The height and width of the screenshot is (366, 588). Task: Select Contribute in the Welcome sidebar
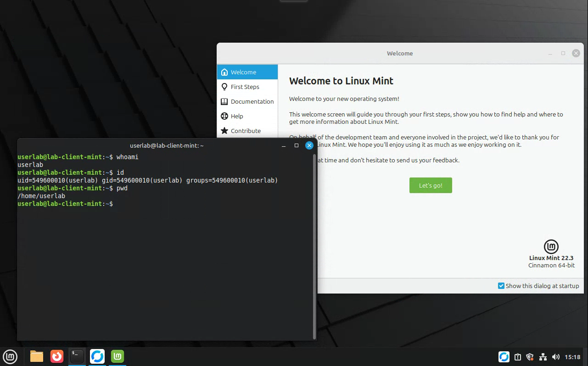[x=247, y=131]
